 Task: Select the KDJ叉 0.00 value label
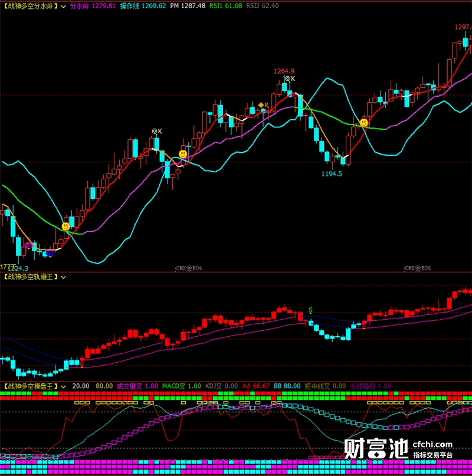pyautogui.click(x=221, y=386)
